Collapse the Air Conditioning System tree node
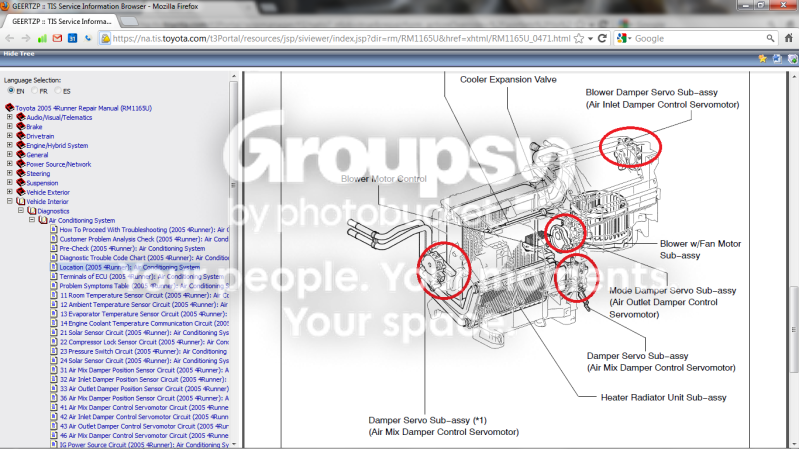This screenshot has height=449, width=799. [x=32, y=220]
